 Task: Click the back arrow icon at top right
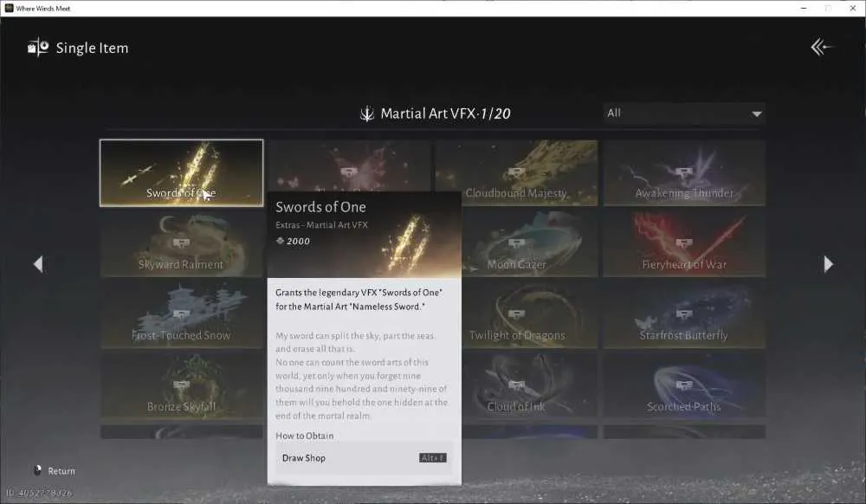[x=821, y=48]
